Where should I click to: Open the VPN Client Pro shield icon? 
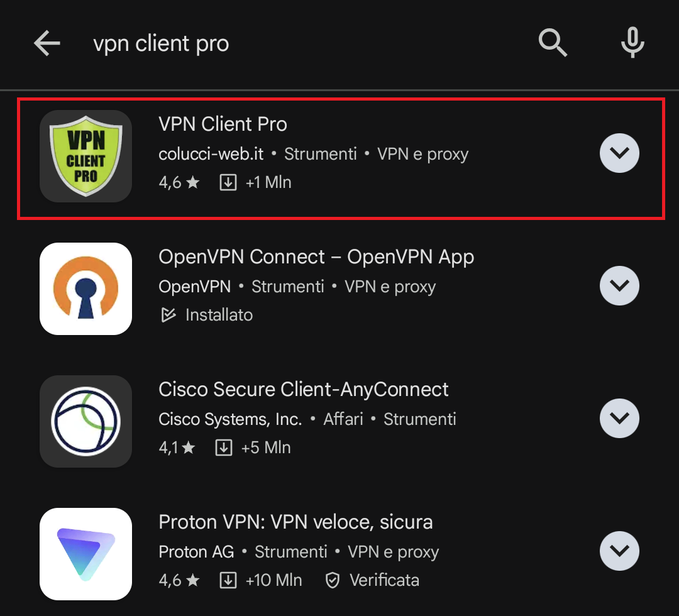86,156
